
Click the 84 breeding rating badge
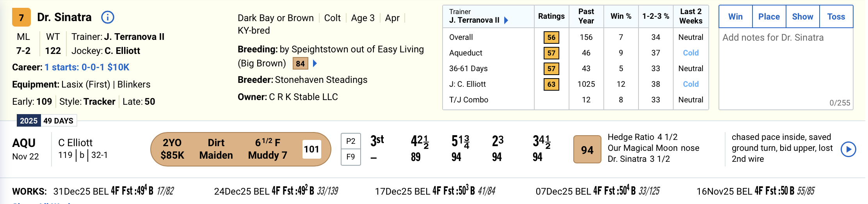pos(300,64)
